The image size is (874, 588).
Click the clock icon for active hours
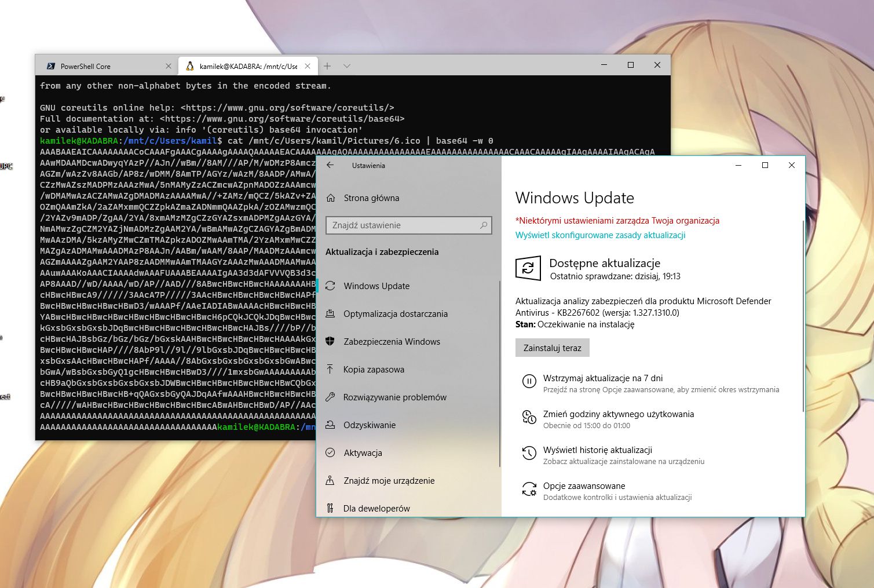[x=529, y=417]
